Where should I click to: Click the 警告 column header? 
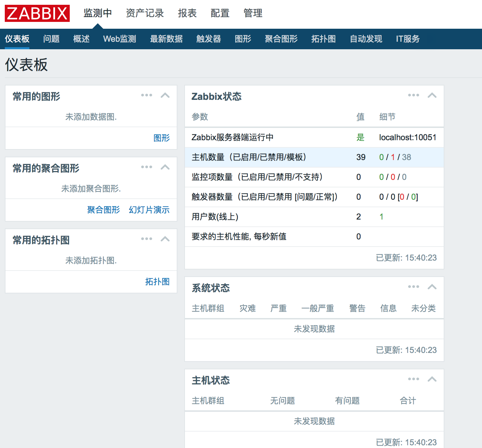pyautogui.click(x=357, y=308)
